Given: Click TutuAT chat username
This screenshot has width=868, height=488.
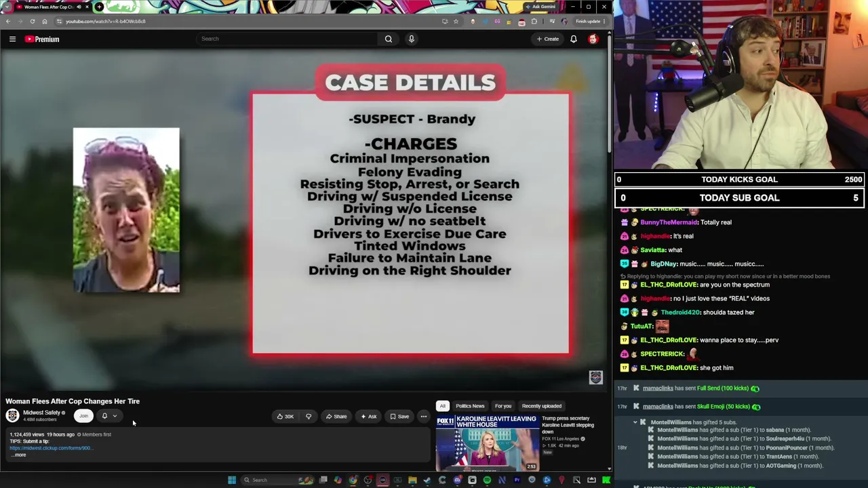Looking at the screenshot, I should click(641, 327).
